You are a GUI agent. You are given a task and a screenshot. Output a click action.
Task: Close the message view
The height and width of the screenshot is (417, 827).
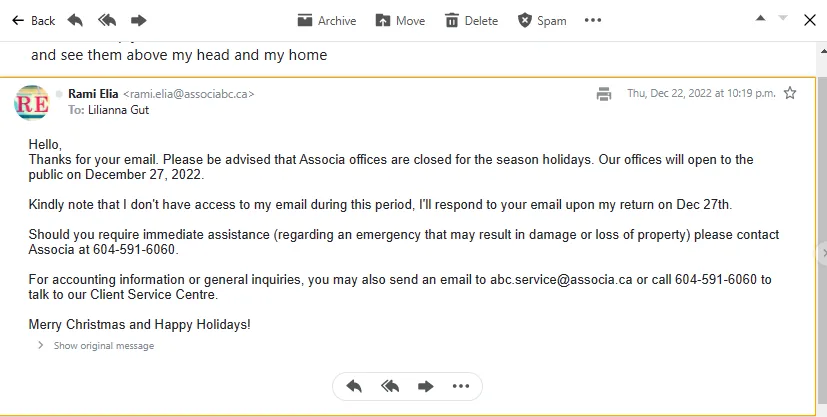[x=810, y=20]
